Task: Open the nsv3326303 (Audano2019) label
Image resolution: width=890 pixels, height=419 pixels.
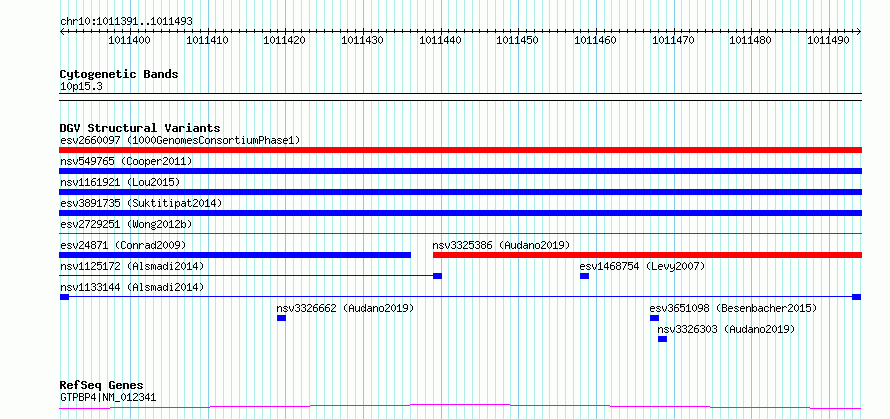Action: 726,329
